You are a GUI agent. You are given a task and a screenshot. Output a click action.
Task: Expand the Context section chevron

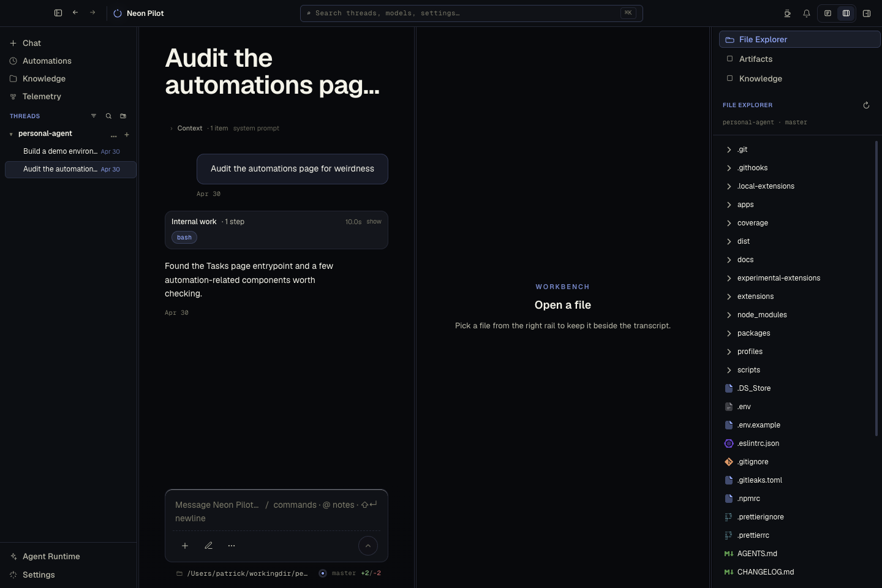coord(171,129)
